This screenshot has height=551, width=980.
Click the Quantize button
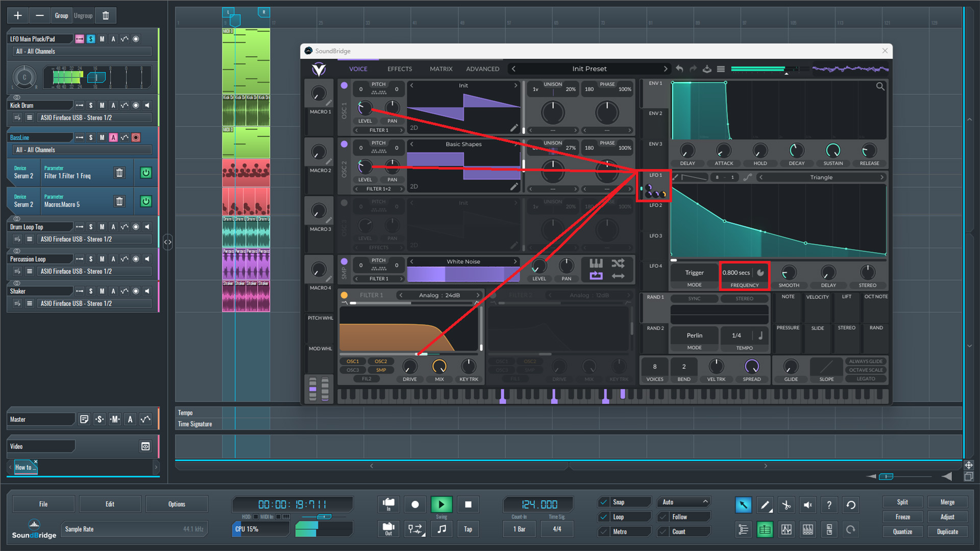click(902, 532)
